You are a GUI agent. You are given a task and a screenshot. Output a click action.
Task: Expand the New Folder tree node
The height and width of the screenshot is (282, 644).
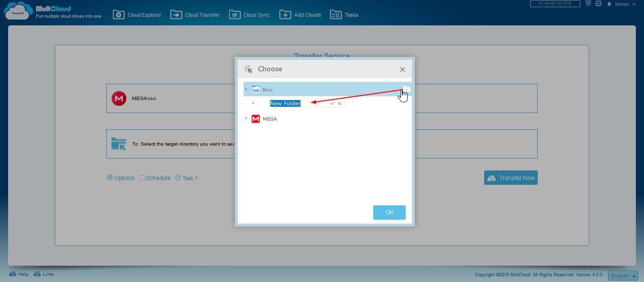[x=254, y=103]
